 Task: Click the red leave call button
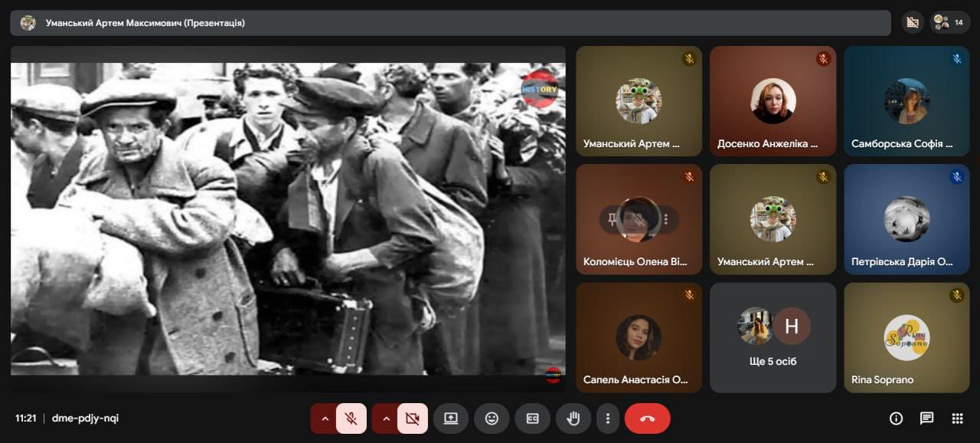click(647, 418)
